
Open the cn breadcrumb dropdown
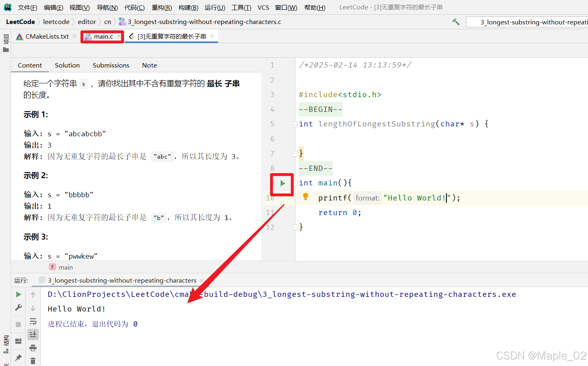[107, 22]
